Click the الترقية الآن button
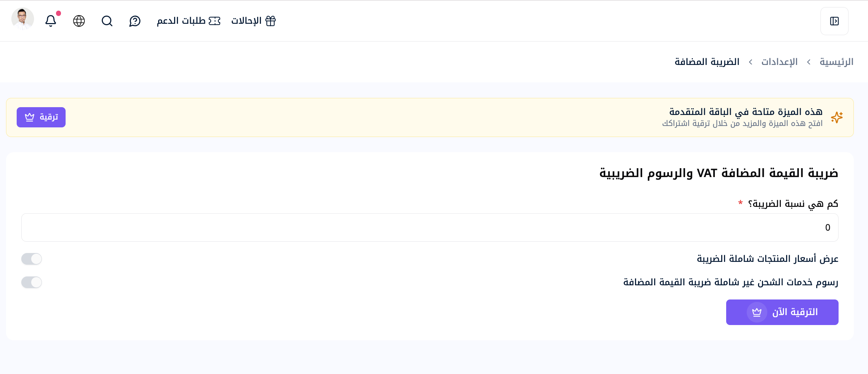The height and width of the screenshot is (374, 868). [782, 312]
